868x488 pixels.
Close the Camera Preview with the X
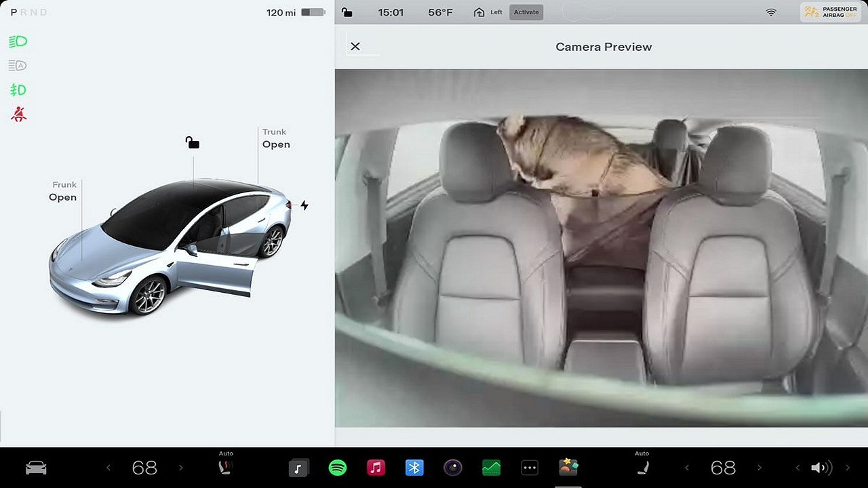[x=355, y=46]
